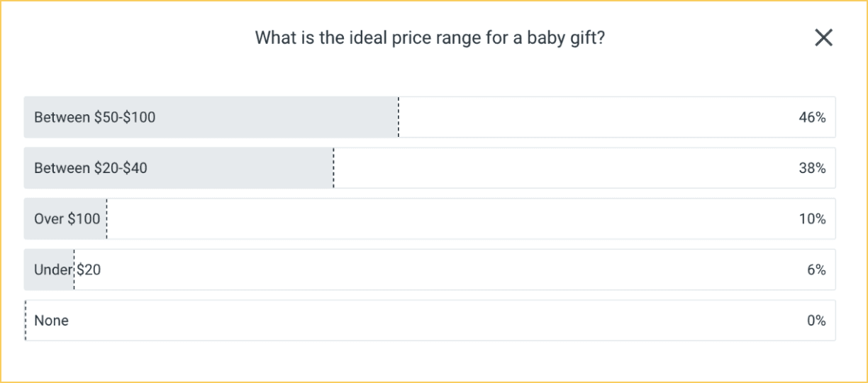Click the 0% result value
The image size is (868, 383).
click(x=816, y=321)
